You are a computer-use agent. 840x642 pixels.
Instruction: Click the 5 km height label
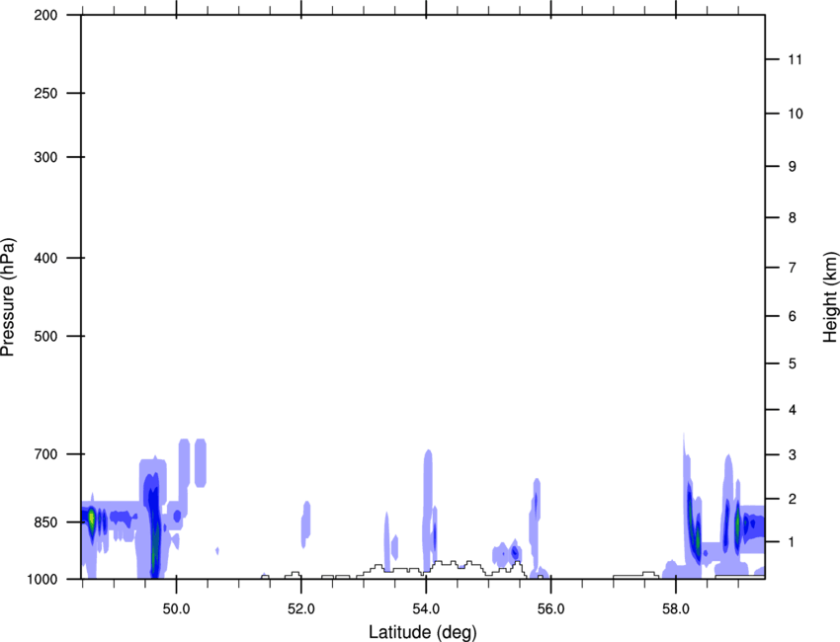[x=793, y=363]
